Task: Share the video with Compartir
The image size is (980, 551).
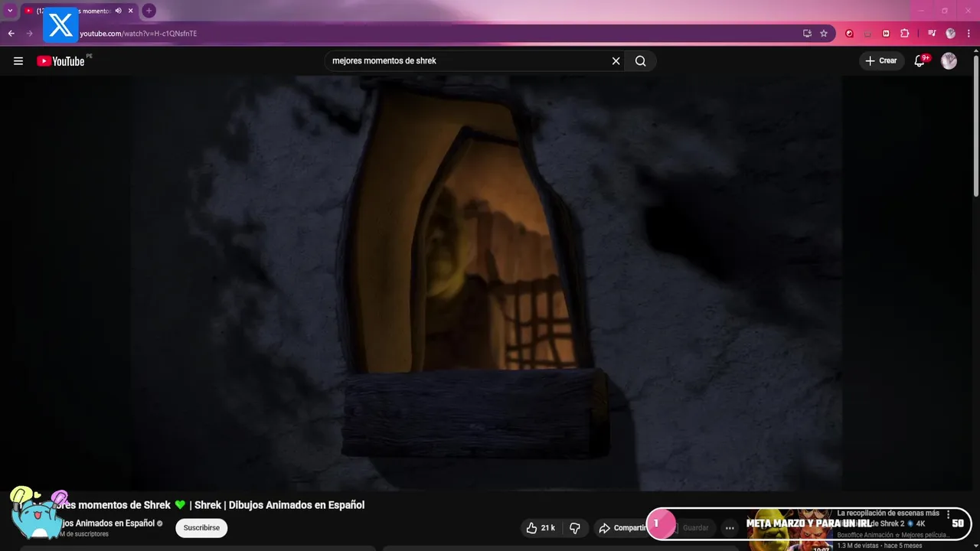Action: (x=622, y=528)
